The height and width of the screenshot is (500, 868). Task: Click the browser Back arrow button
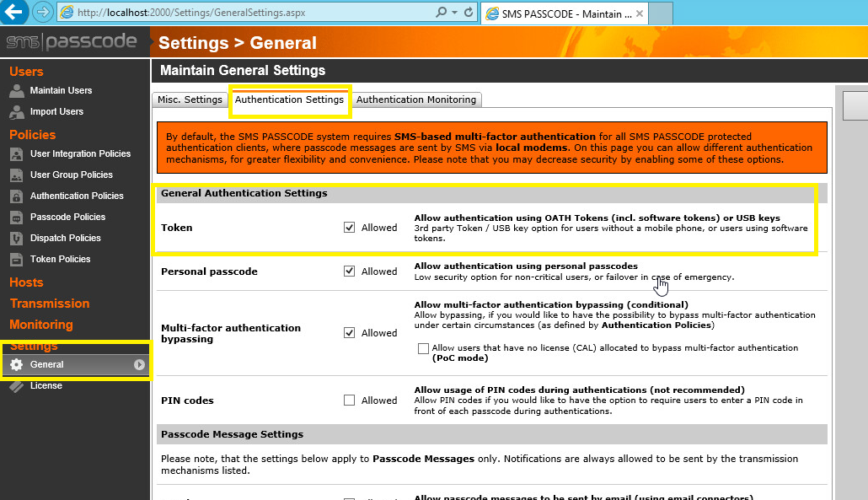13,12
